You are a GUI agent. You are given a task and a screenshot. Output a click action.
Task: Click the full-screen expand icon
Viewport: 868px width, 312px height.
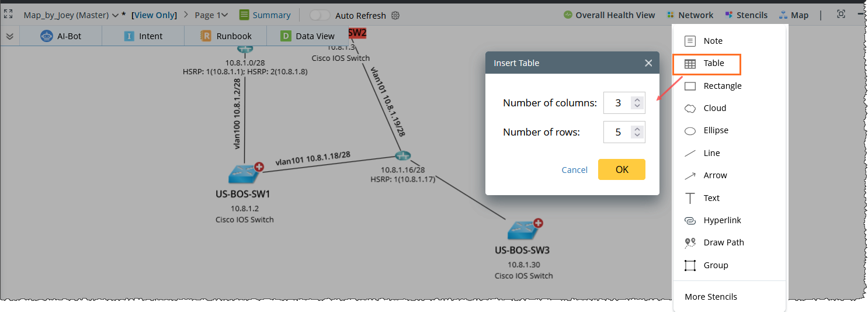point(8,15)
